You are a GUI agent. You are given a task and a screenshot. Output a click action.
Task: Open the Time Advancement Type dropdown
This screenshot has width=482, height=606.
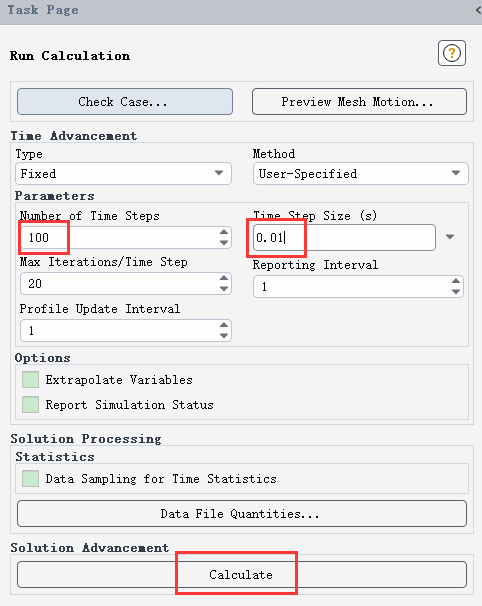[x=123, y=174]
